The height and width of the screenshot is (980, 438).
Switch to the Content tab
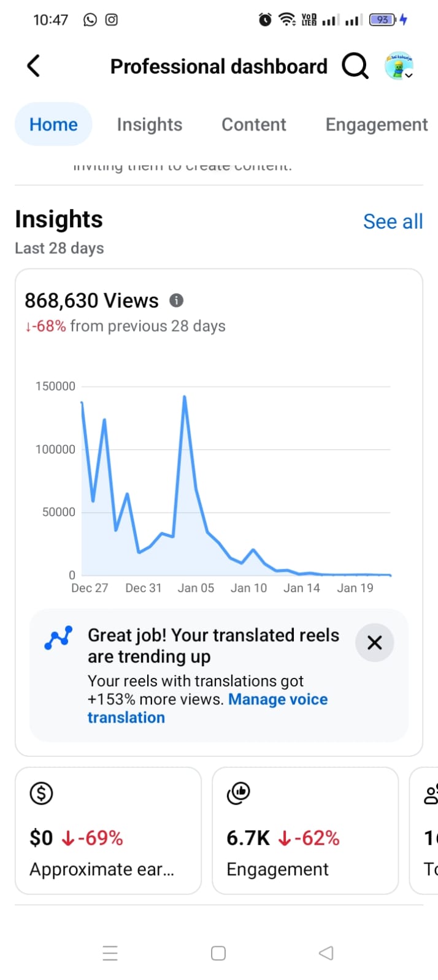pyautogui.click(x=254, y=124)
